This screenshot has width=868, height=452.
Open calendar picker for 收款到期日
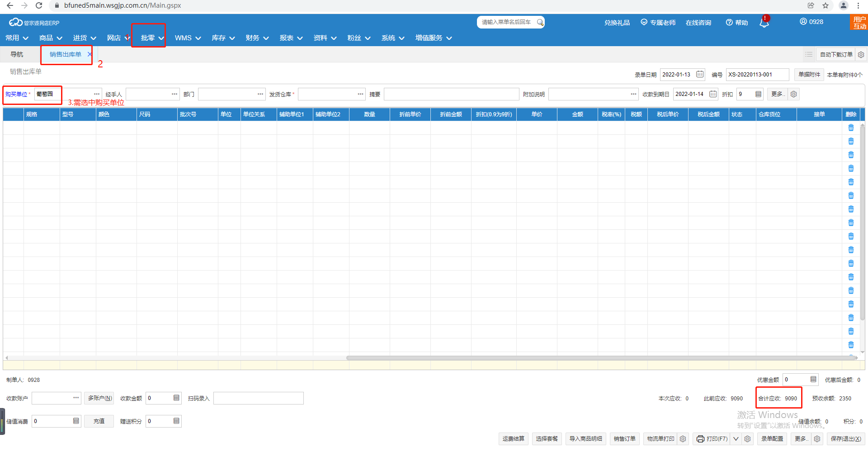pyautogui.click(x=713, y=94)
